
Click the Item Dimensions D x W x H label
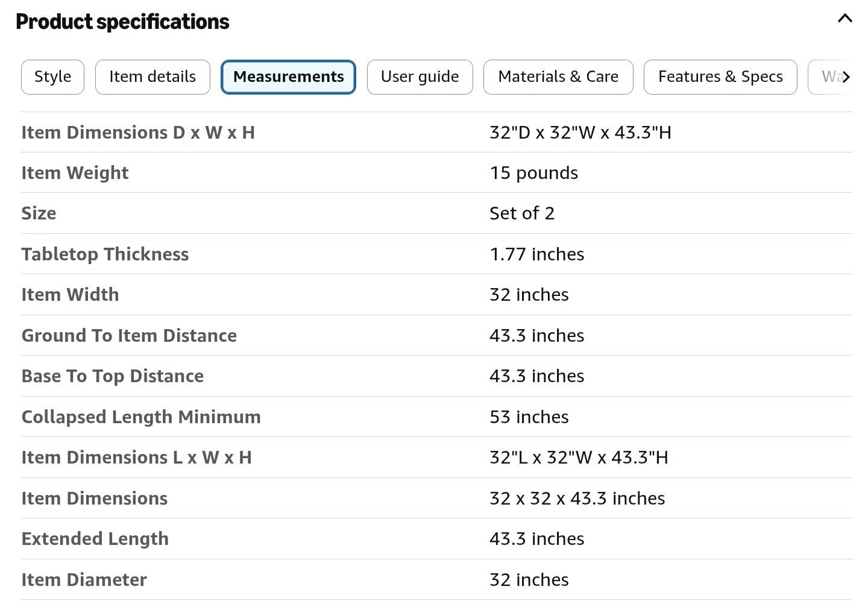click(x=138, y=133)
